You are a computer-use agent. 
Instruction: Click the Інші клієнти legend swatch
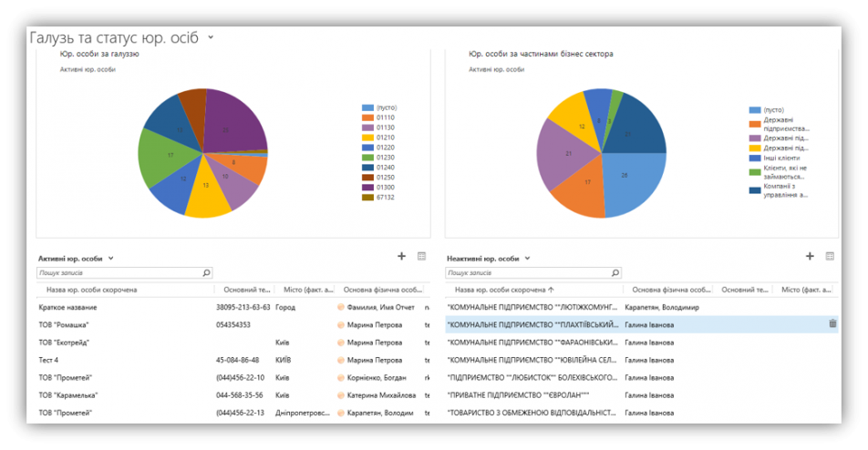point(754,158)
